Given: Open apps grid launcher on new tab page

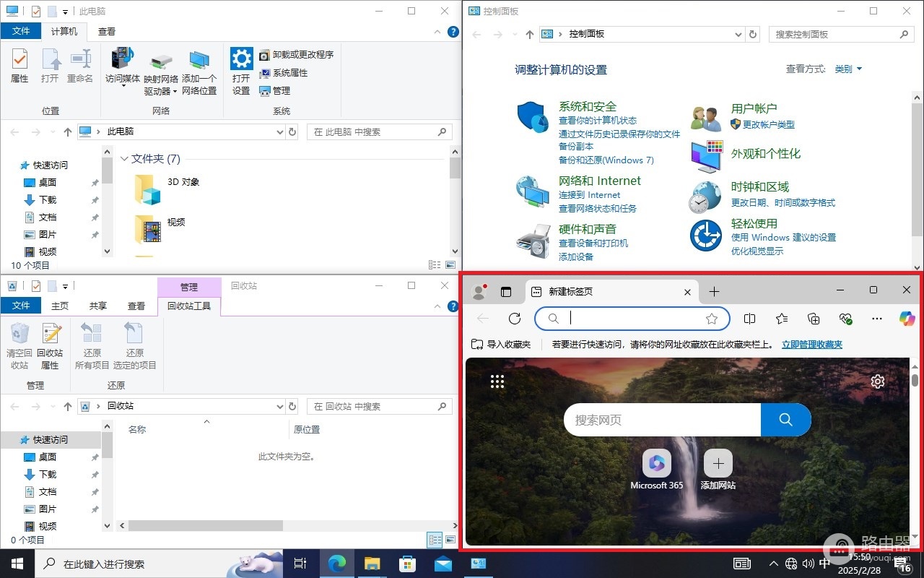Looking at the screenshot, I should (497, 381).
